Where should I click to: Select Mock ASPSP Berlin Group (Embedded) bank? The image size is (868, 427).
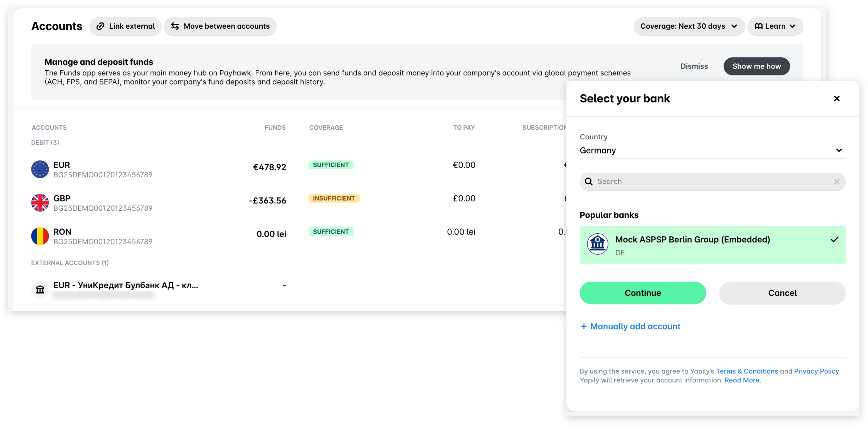click(712, 245)
